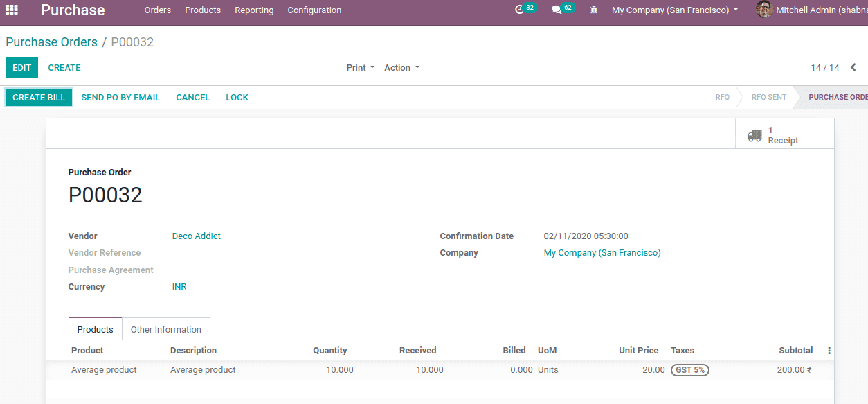The image size is (868, 404).
Task: Sort by UoM column header
Action: click(548, 351)
